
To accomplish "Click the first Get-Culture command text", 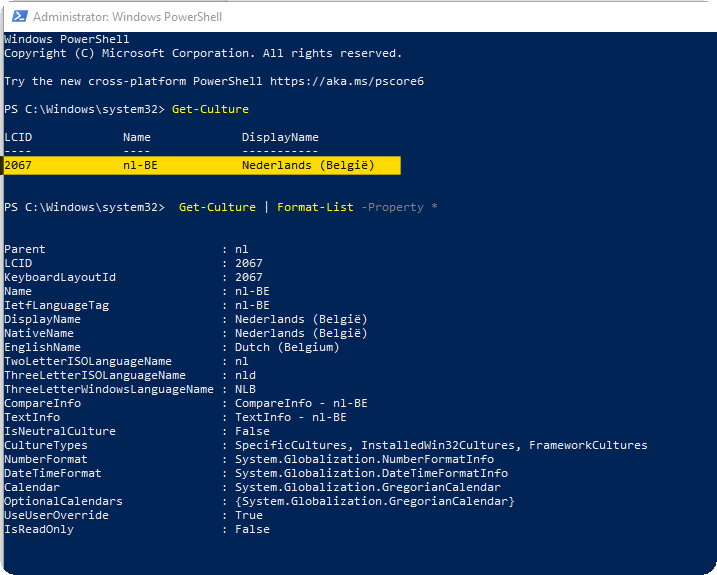I will click(210, 109).
